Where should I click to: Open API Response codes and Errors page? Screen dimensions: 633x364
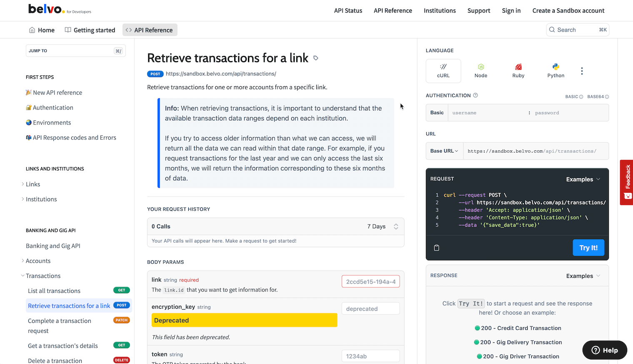(x=71, y=137)
